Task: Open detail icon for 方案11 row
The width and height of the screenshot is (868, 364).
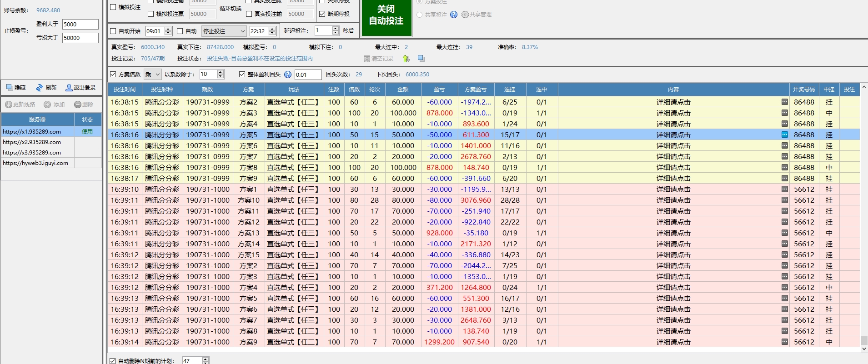Action: pyautogui.click(x=785, y=211)
